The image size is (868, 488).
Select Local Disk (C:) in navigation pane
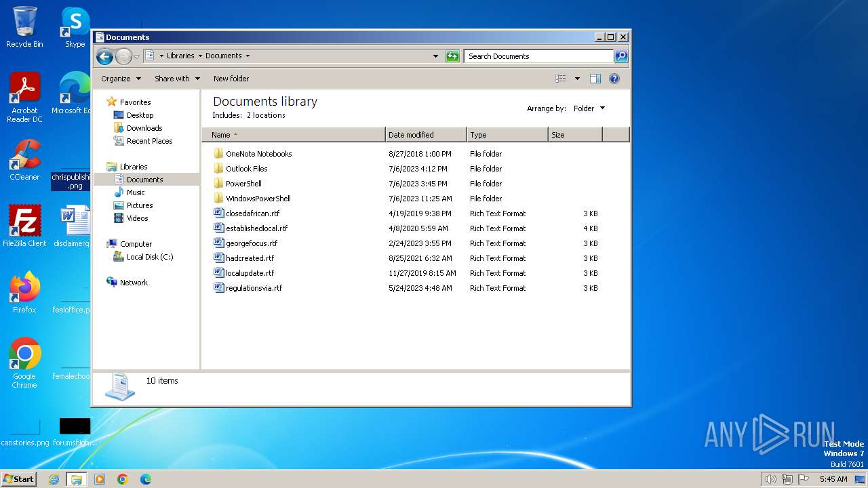point(150,257)
